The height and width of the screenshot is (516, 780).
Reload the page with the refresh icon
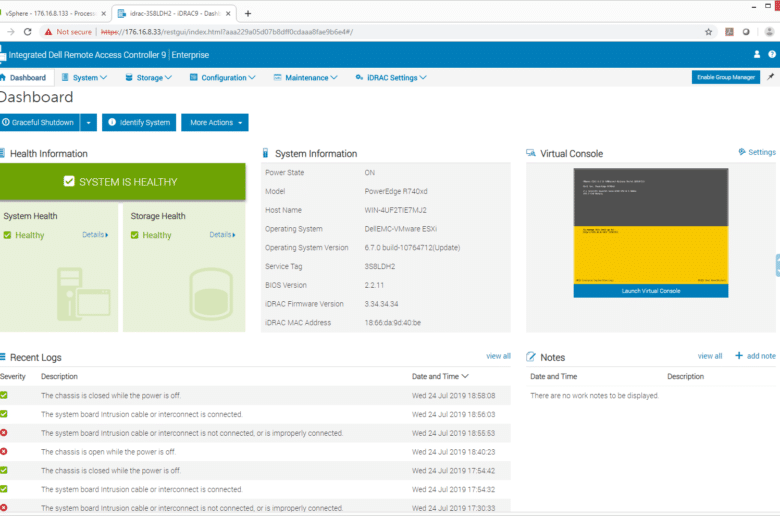pos(28,32)
